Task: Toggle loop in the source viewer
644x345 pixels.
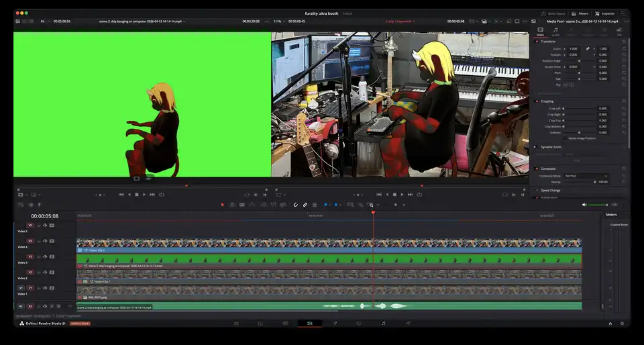Action: (162, 195)
